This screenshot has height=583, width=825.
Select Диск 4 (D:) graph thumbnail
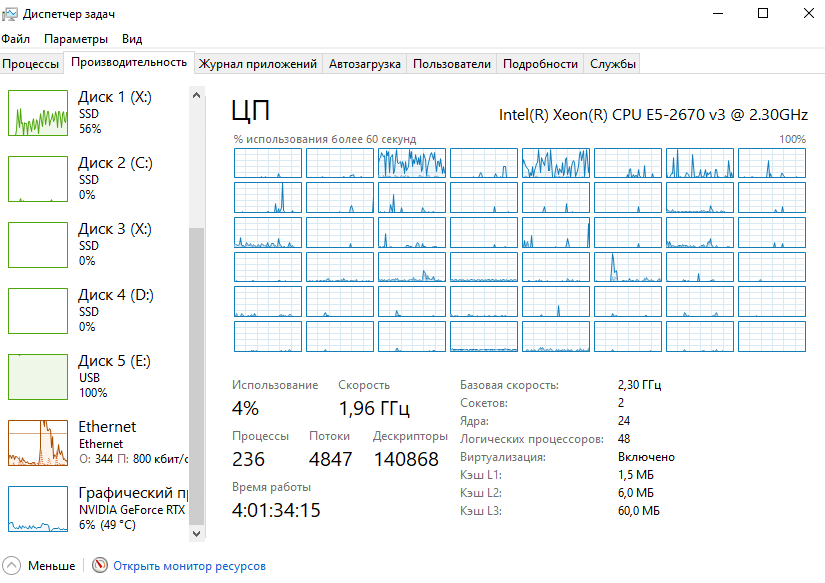(38, 311)
